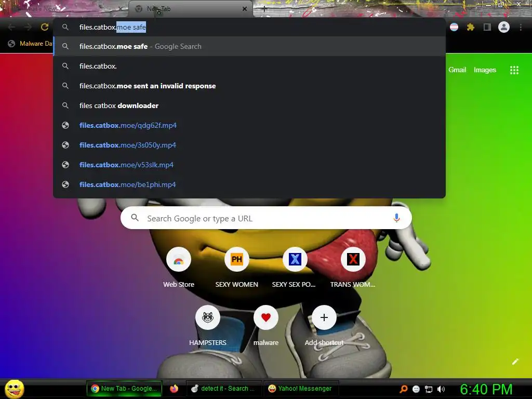Open a new tab with plus button

(x=264, y=9)
